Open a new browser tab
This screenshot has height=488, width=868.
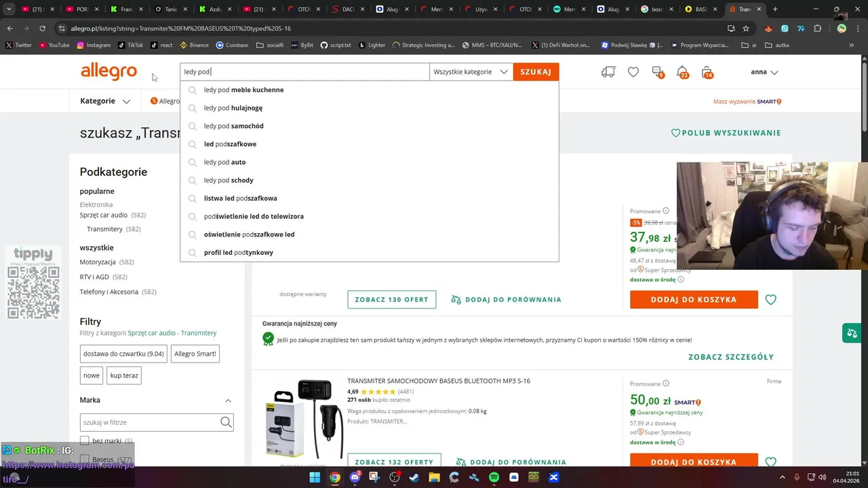(775, 9)
